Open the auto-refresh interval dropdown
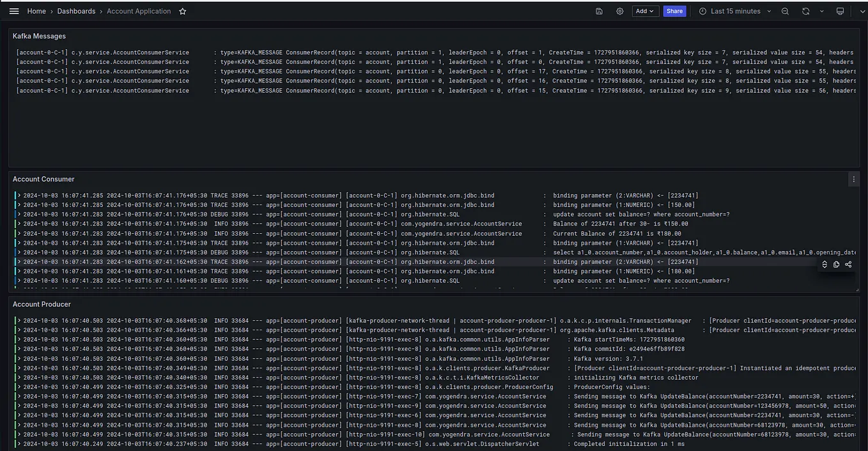 pos(822,11)
